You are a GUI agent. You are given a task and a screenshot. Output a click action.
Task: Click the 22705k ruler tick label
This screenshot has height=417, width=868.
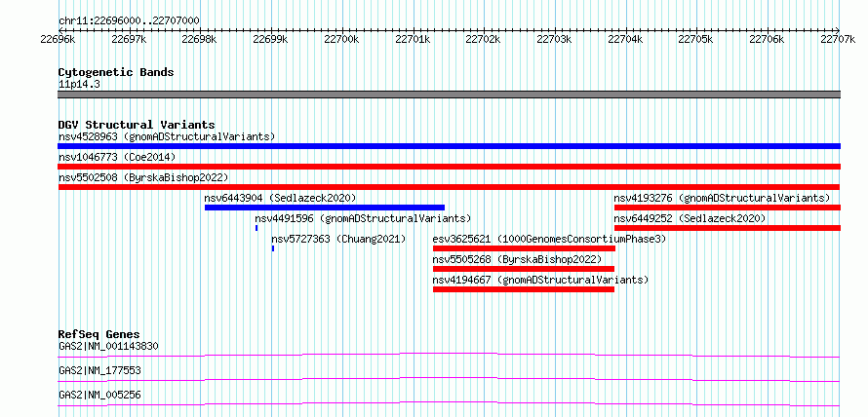(x=696, y=39)
